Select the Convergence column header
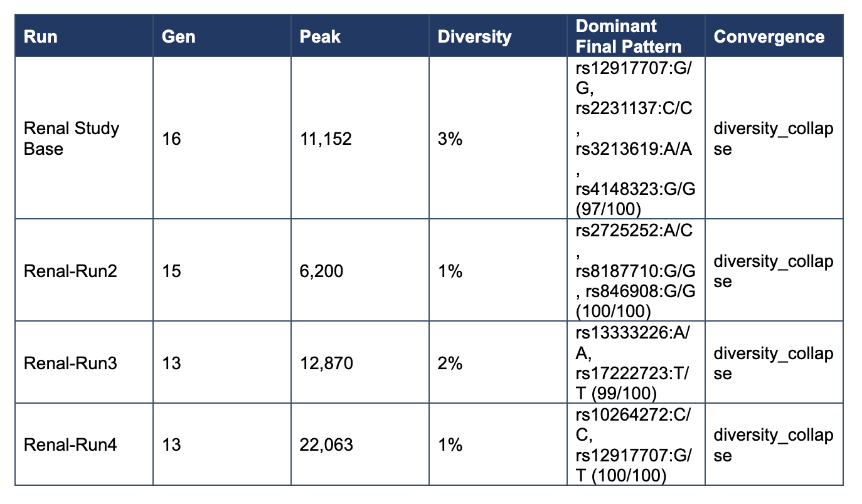This screenshot has width=862, height=504. (x=769, y=36)
